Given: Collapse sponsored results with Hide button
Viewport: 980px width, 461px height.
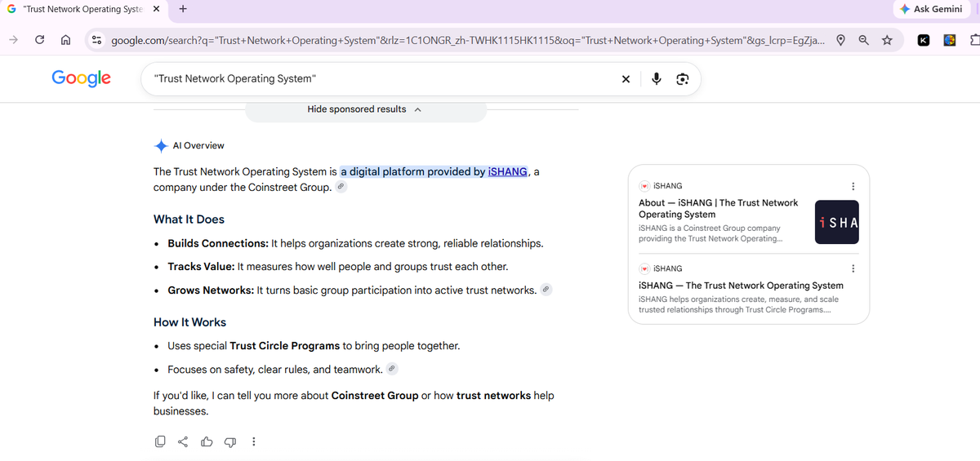Looking at the screenshot, I should pyautogui.click(x=365, y=109).
